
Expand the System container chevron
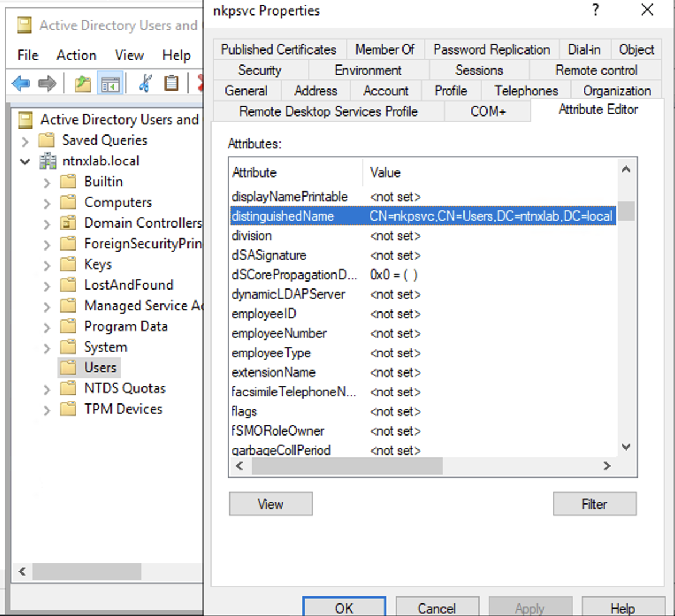pos(47,348)
